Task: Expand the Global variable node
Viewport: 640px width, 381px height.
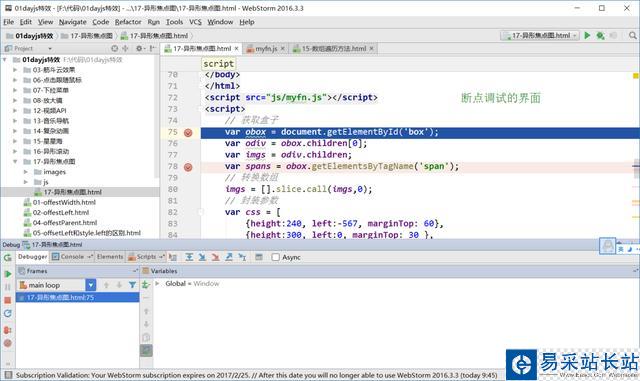Action: click(157, 283)
